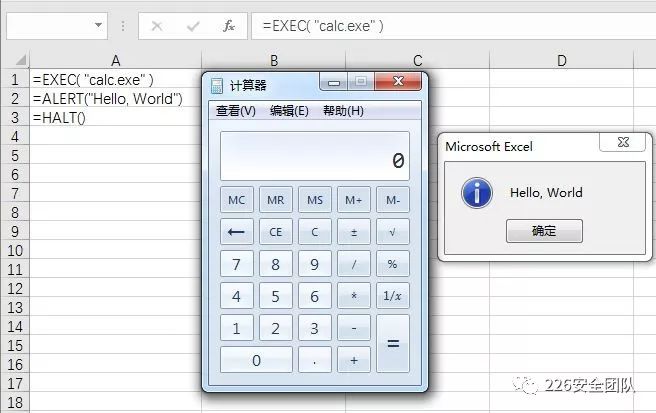The height and width of the screenshot is (413, 656).
Task: Click the calculator title bar icon
Action: [x=217, y=85]
